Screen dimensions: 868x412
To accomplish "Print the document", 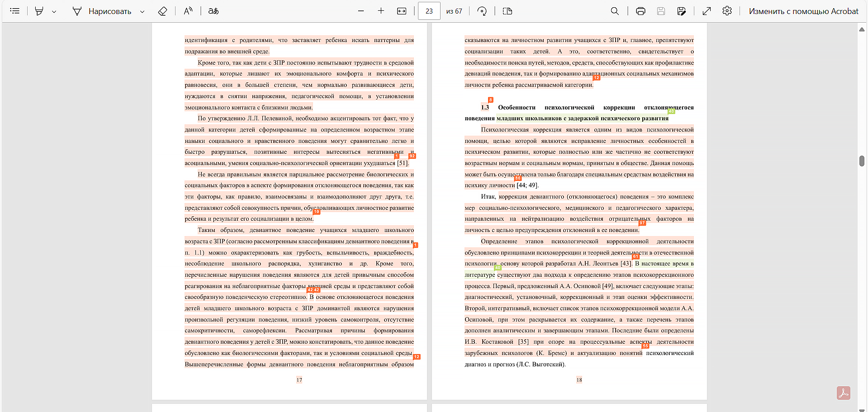I will pyautogui.click(x=640, y=11).
